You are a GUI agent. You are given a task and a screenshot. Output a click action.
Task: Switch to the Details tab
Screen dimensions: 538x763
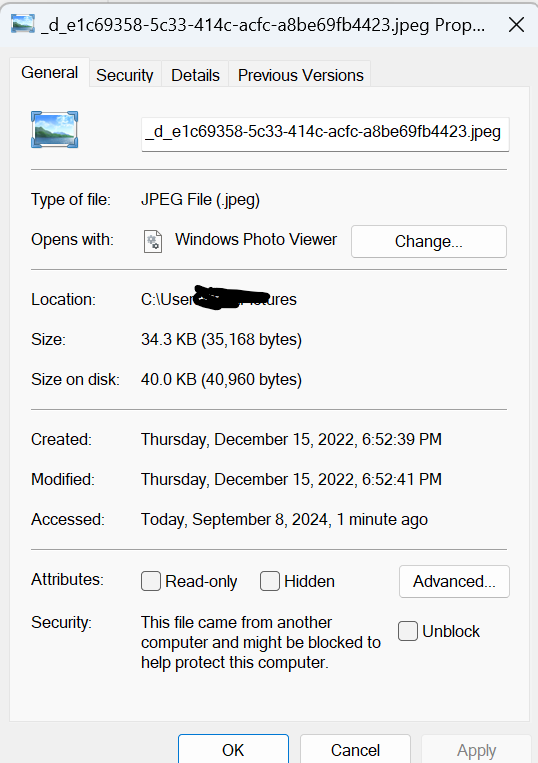coord(195,75)
